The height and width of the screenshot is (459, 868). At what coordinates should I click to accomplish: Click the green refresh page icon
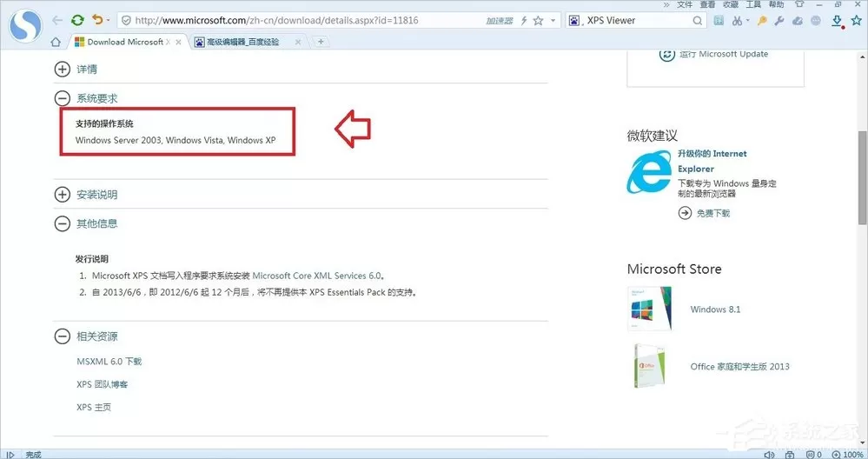pyautogui.click(x=77, y=21)
